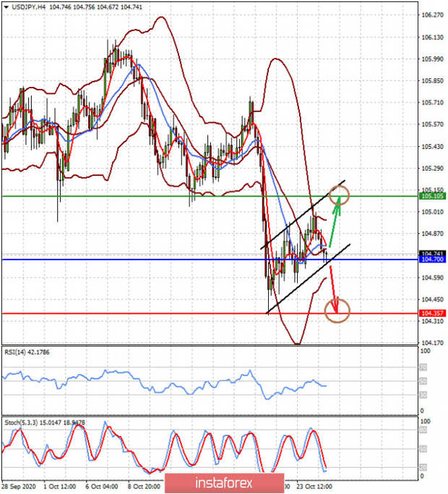
Task: Select the red downward arrow
Action: tap(334, 289)
